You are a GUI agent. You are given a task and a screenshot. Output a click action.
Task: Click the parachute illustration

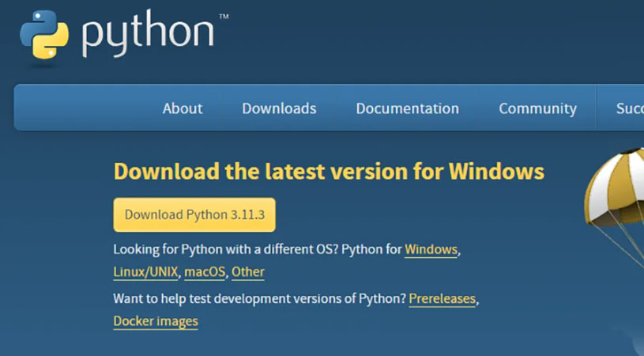pos(615,206)
